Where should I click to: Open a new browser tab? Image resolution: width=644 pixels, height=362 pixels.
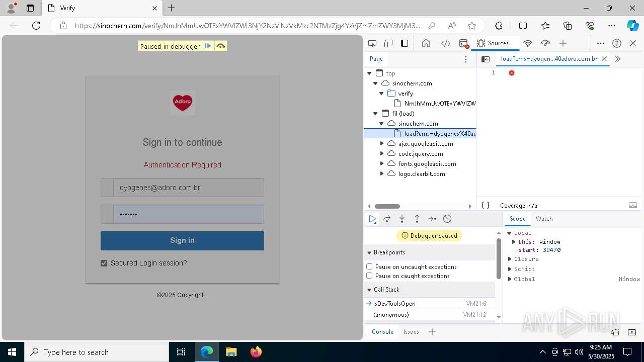(x=171, y=8)
